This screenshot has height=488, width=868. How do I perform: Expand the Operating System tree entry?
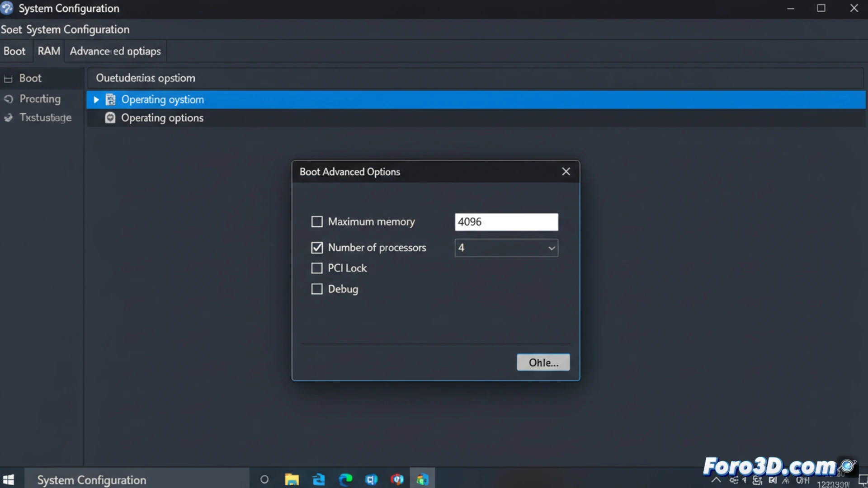tap(95, 99)
